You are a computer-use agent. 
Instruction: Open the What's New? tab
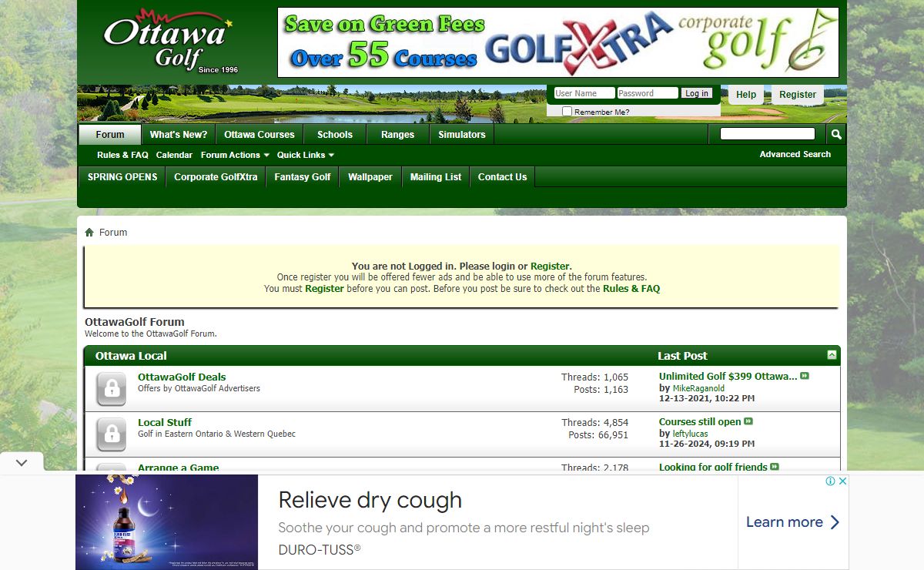point(179,134)
